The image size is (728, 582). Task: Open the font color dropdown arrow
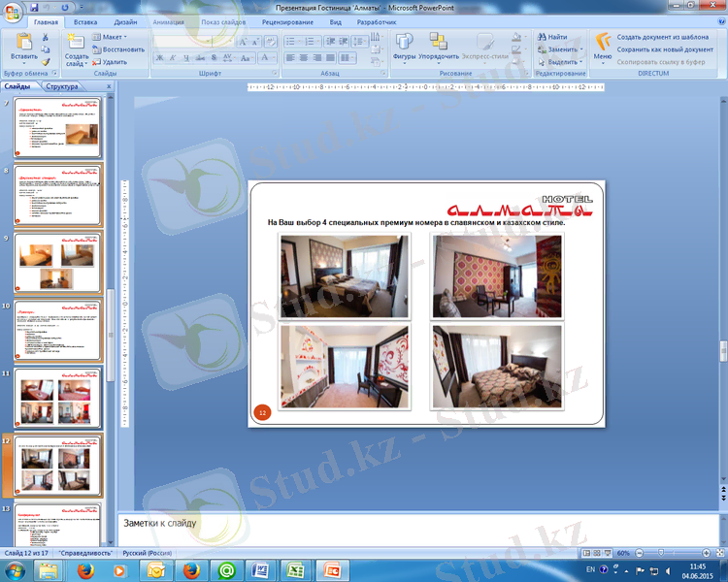point(272,57)
